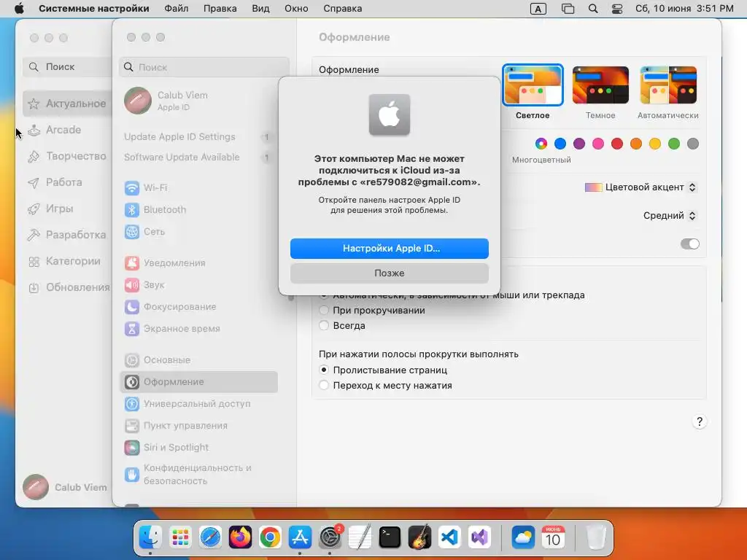Open Работа in App Store sidebar
747x560 pixels.
(x=66, y=182)
